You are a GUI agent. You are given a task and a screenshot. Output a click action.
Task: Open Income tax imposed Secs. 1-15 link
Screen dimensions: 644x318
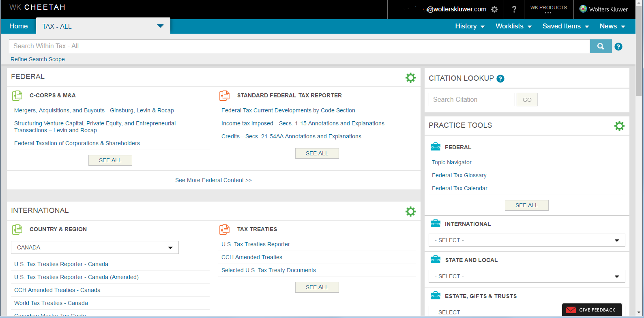tap(303, 123)
